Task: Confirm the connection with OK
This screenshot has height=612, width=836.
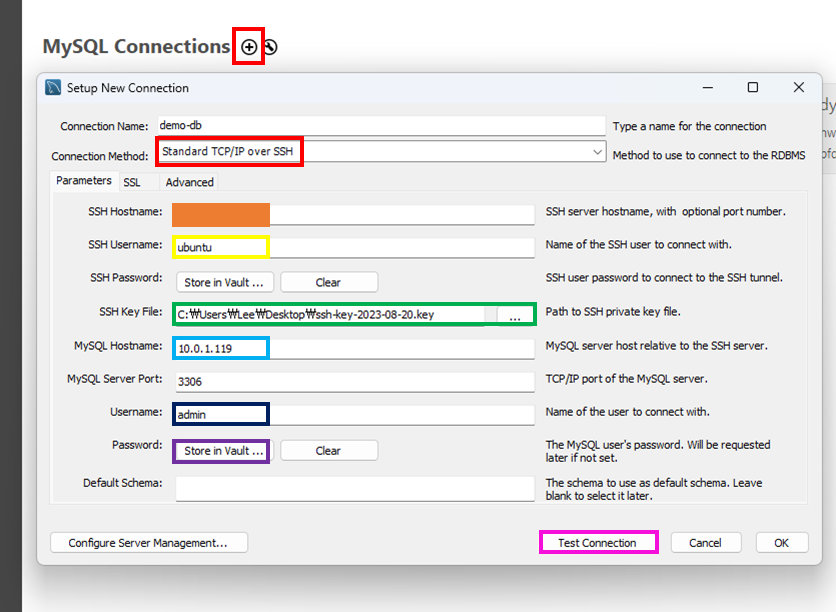Action: point(782,543)
